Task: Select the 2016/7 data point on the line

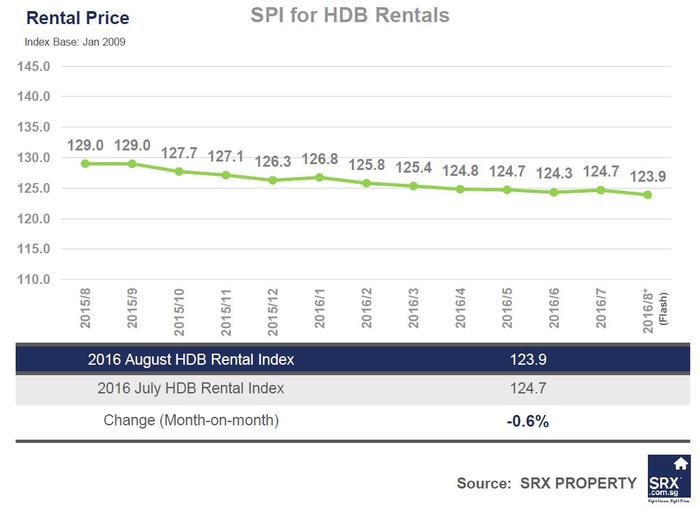Action: (601, 190)
